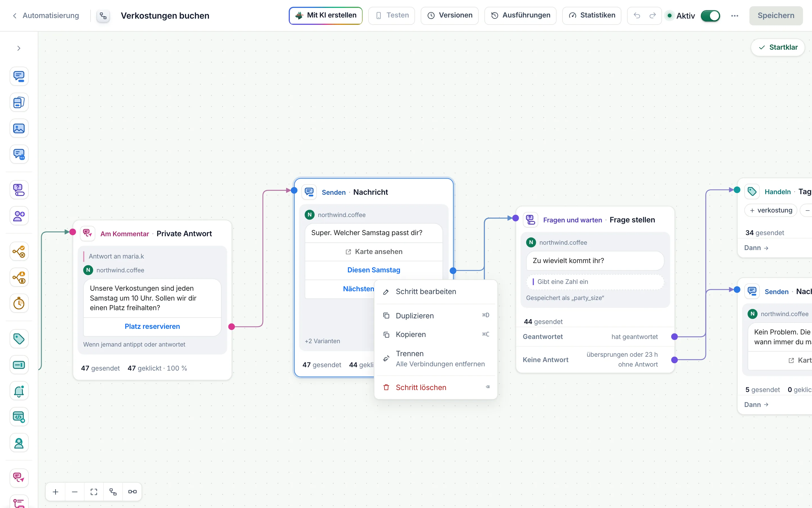
Task: Click the person assign icon in sidebar
Action: pos(19,443)
